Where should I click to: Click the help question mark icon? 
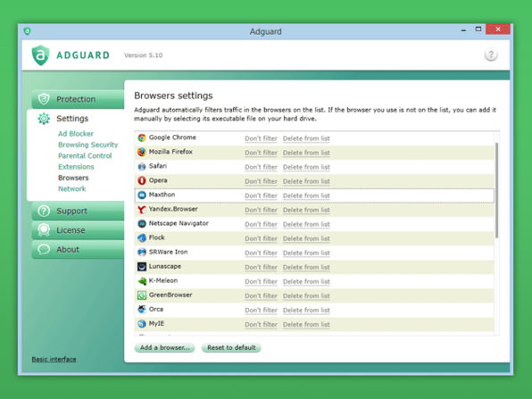coord(491,54)
